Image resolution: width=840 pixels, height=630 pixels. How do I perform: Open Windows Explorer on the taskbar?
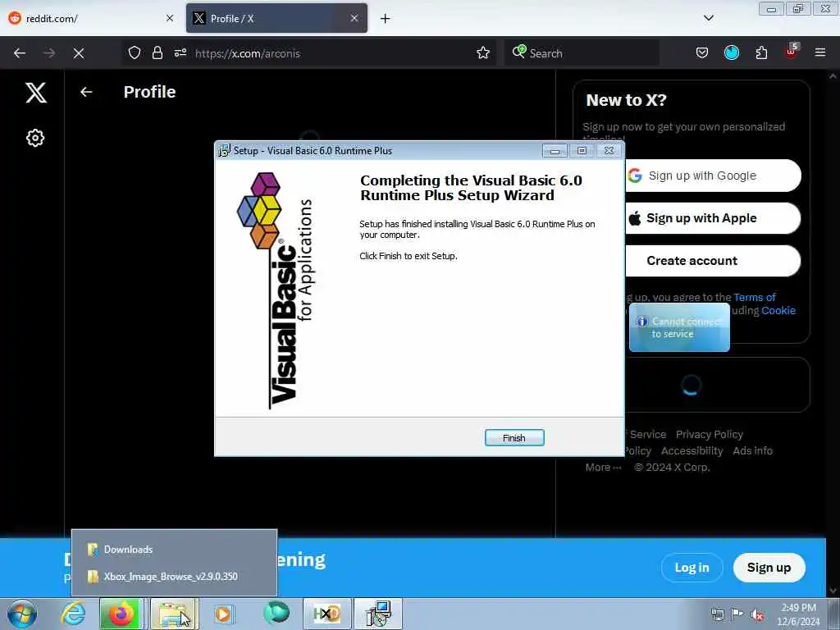[172, 614]
